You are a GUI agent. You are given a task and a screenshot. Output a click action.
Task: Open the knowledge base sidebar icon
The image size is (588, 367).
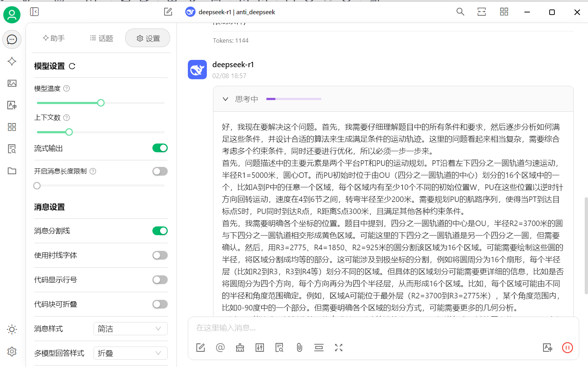pyautogui.click(x=12, y=149)
